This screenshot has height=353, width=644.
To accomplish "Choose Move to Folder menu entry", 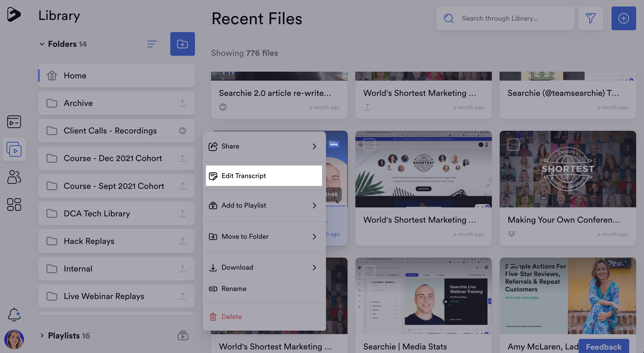I will tap(264, 237).
